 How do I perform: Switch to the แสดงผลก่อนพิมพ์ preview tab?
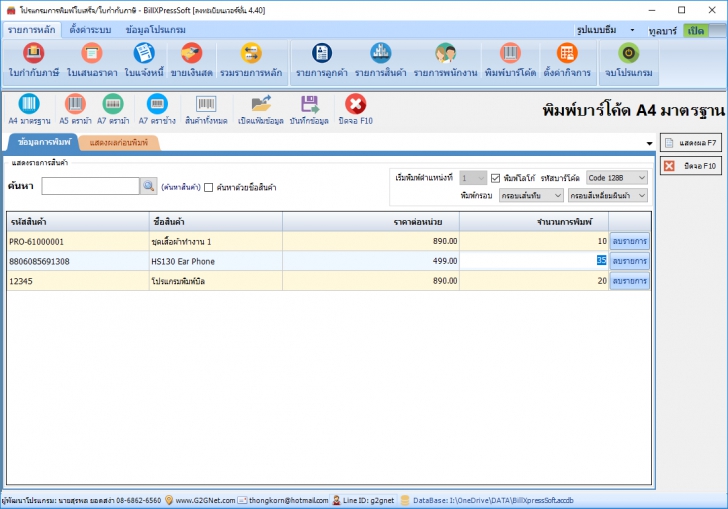tap(118, 143)
